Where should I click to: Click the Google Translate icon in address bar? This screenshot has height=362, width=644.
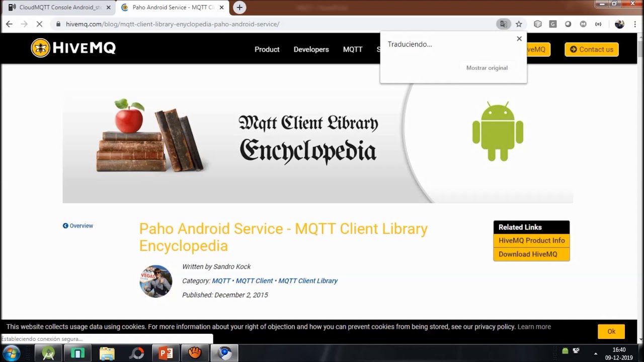503,24
